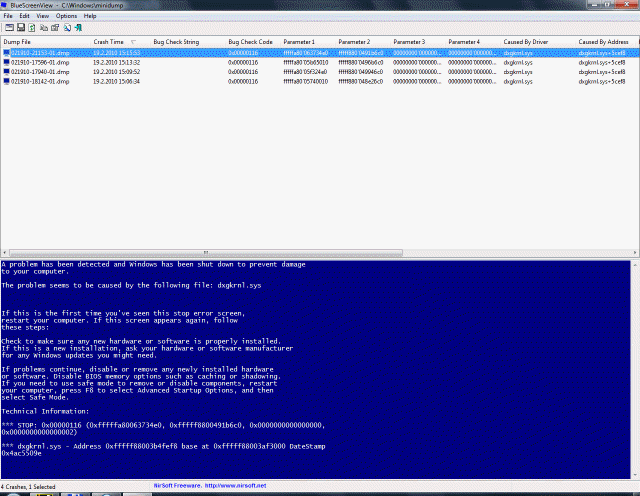Image resolution: width=640 pixels, height=496 pixels.
Task: Select 021910-18142-01.dmp file name
Action: (x=40, y=81)
